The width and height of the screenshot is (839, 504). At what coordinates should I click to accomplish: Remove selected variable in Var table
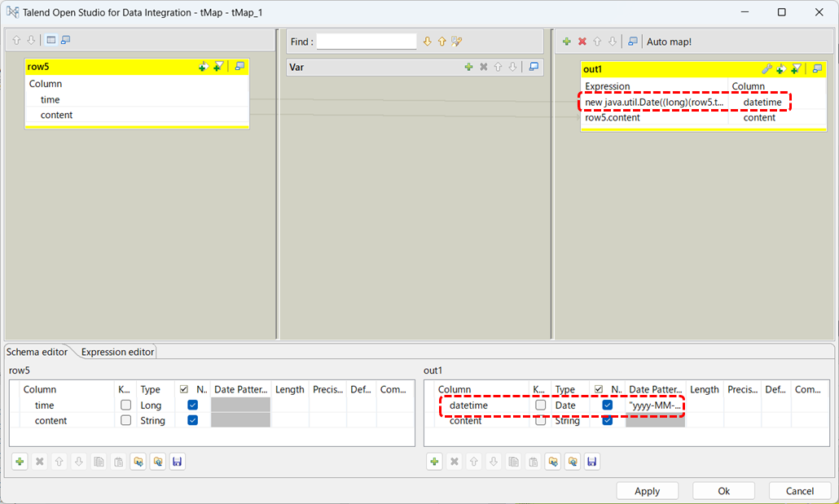484,67
